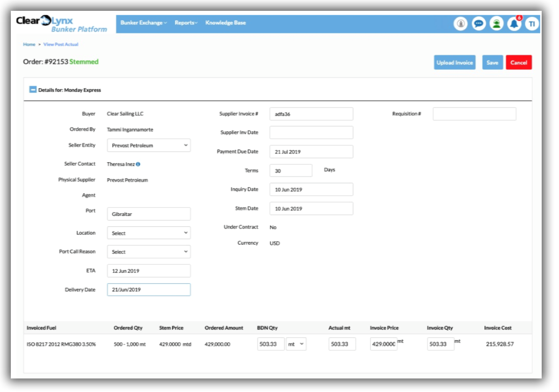Click the Stem Price column header

click(171, 328)
